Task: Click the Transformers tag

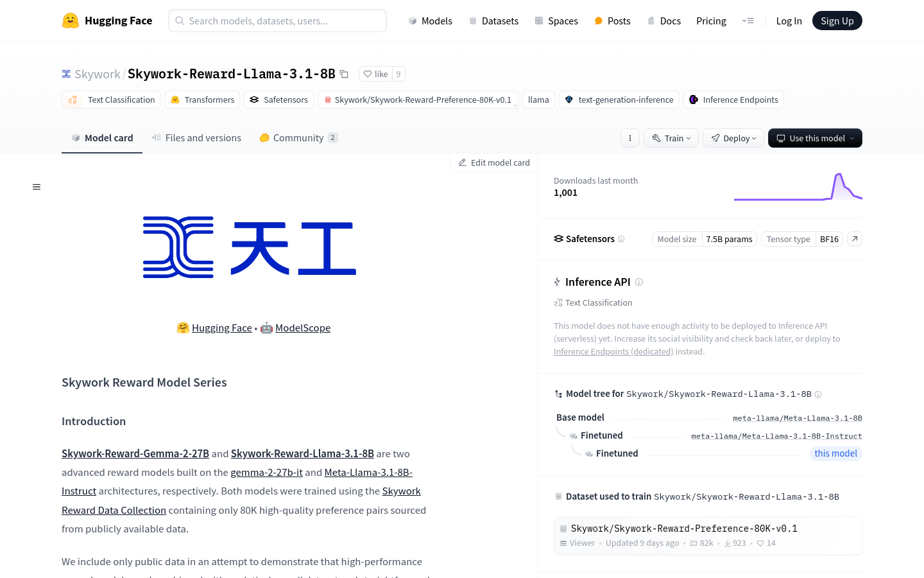Action: [202, 100]
